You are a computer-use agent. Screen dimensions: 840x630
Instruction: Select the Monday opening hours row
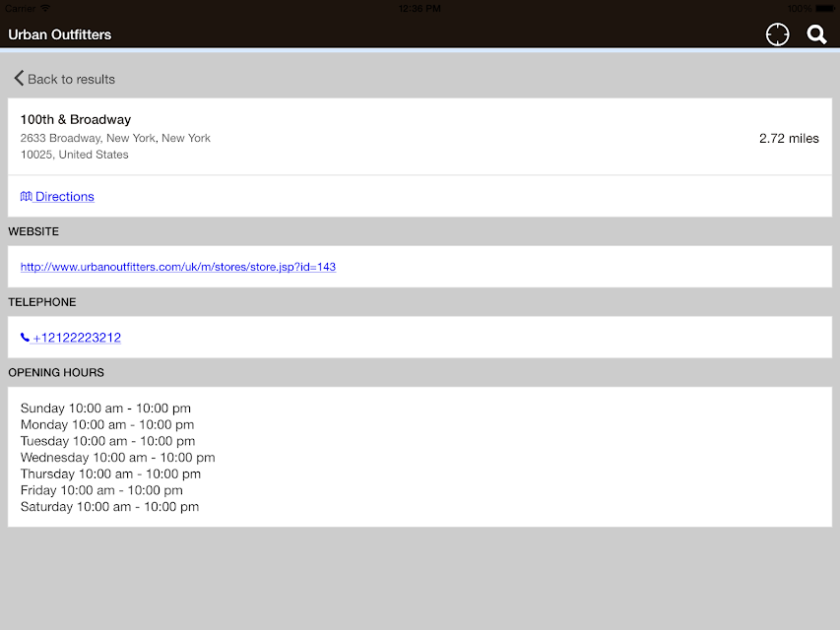107,425
